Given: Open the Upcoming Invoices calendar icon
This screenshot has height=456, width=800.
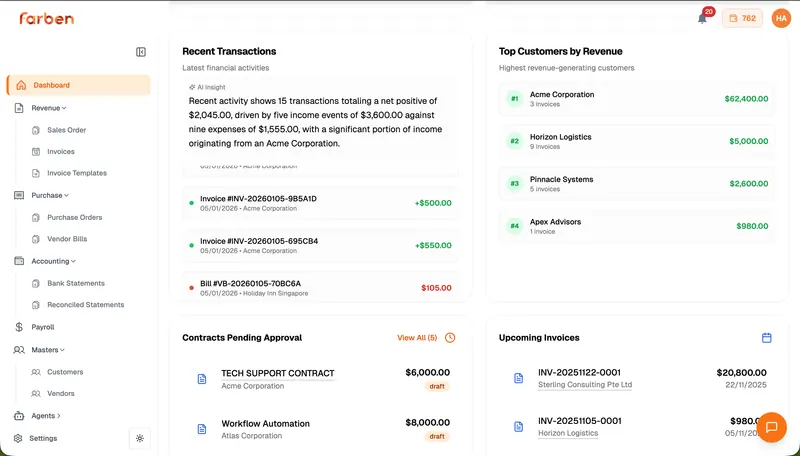Looking at the screenshot, I should (766, 338).
